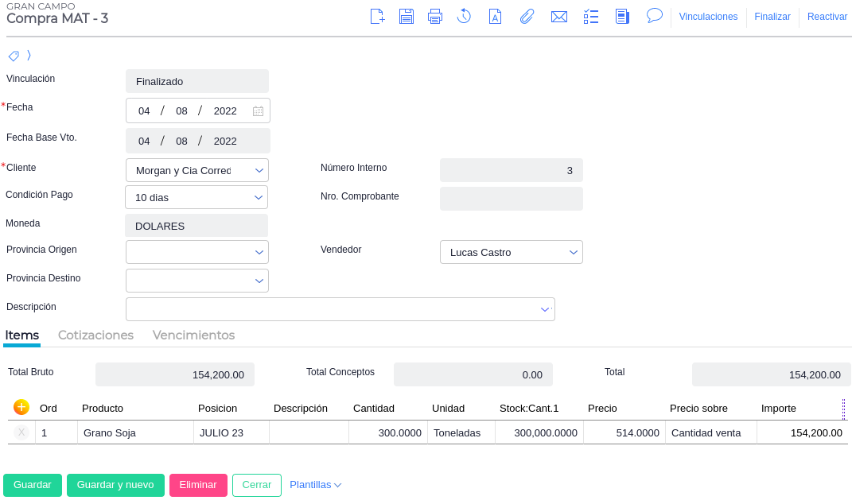Open the Condición Pago dropdown

pyautogui.click(x=259, y=197)
